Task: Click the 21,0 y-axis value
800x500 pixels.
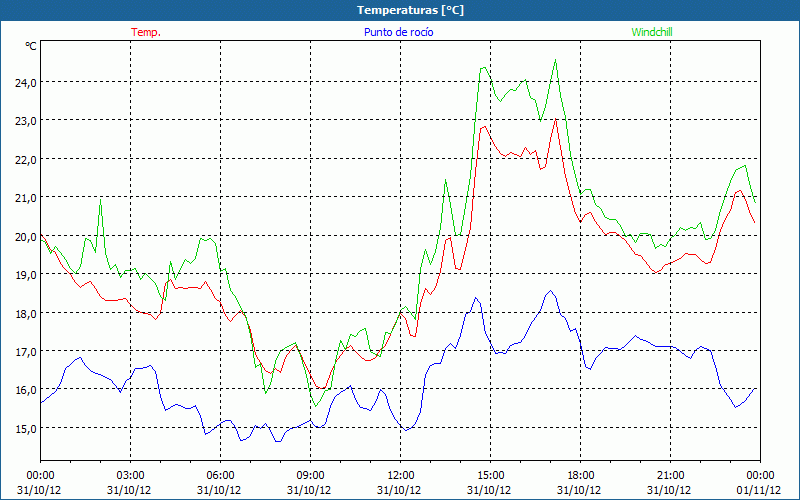Action: [25, 198]
